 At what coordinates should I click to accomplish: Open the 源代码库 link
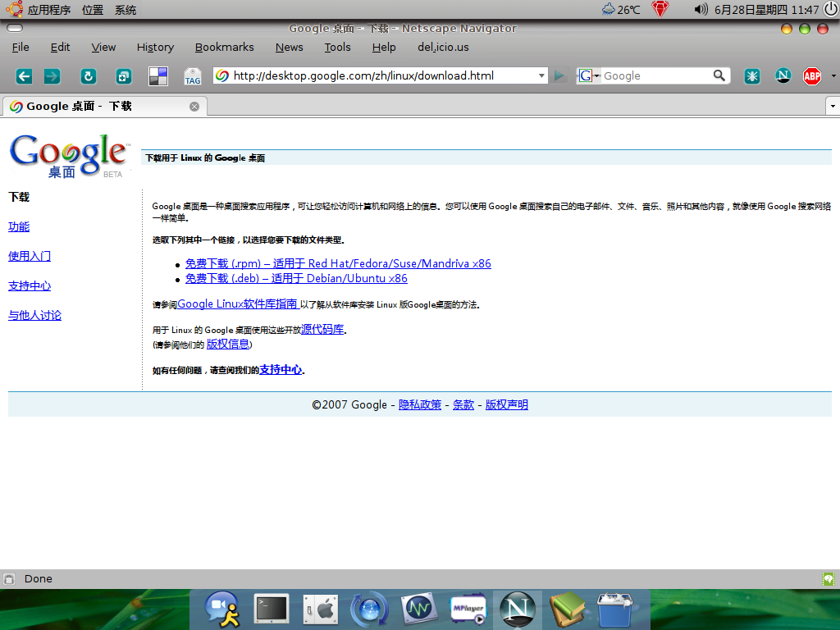pos(322,330)
